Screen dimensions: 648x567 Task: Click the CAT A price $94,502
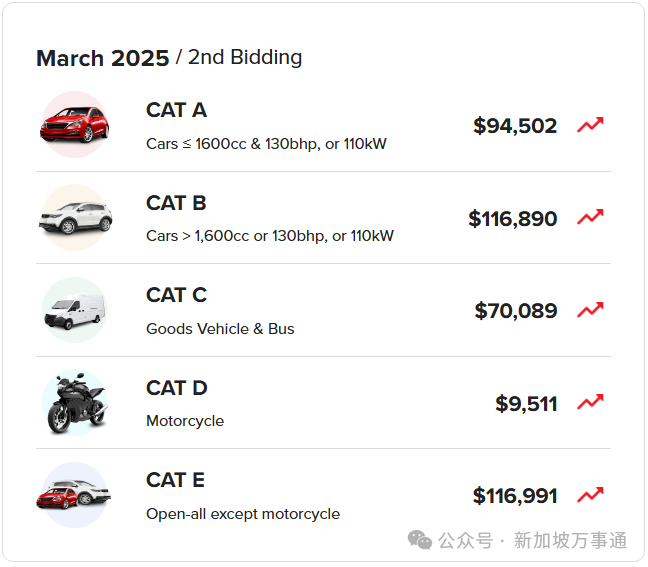pos(515,126)
